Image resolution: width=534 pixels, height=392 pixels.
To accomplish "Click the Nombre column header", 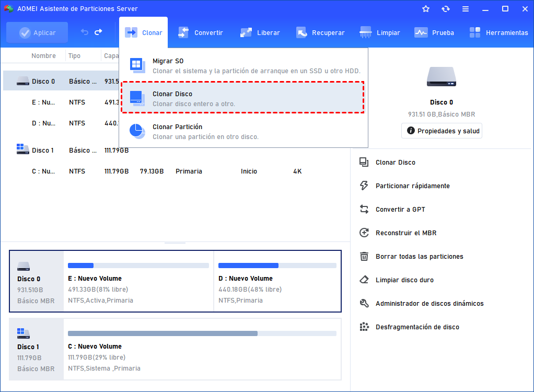I will click(x=43, y=55).
